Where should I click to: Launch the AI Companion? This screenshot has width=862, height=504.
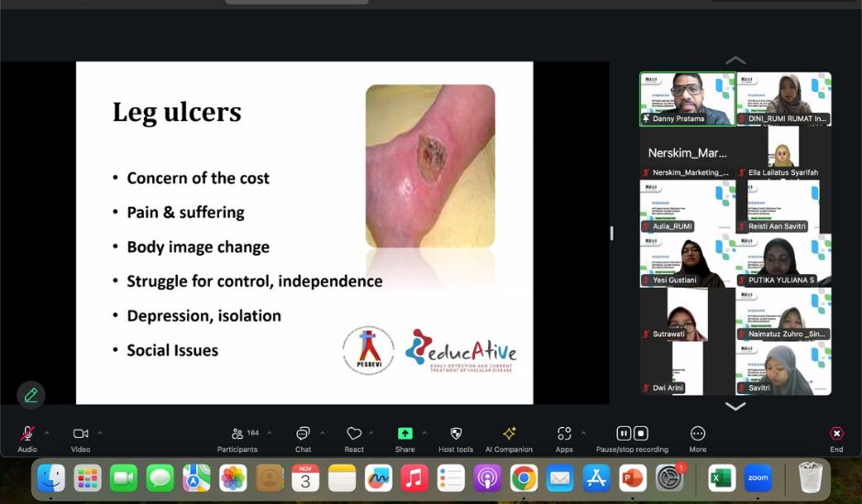pyautogui.click(x=509, y=433)
